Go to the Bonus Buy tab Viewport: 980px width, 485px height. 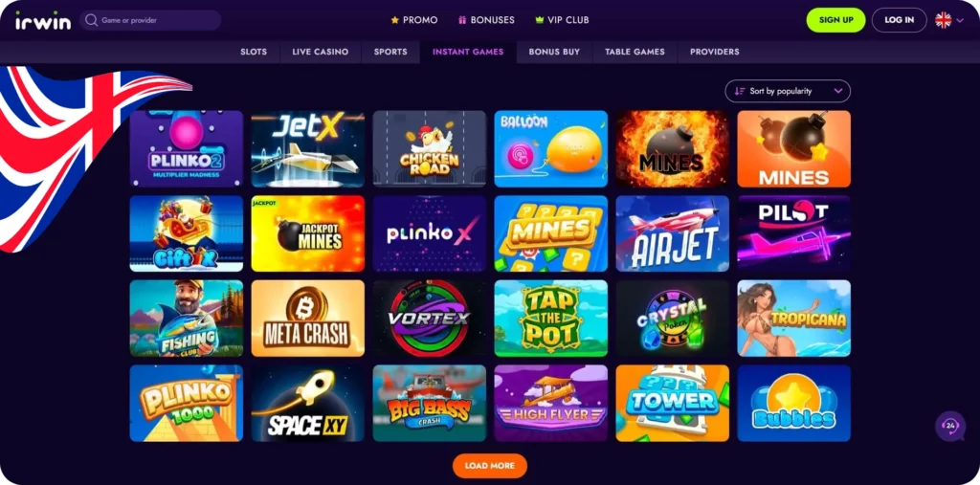554,52
